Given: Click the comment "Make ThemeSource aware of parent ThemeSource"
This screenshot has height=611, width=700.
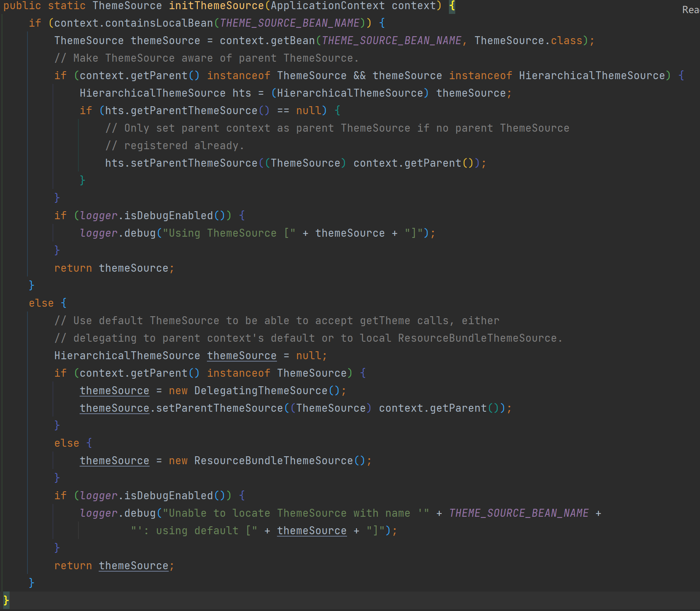Looking at the screenshot, I should coord(207,58).
